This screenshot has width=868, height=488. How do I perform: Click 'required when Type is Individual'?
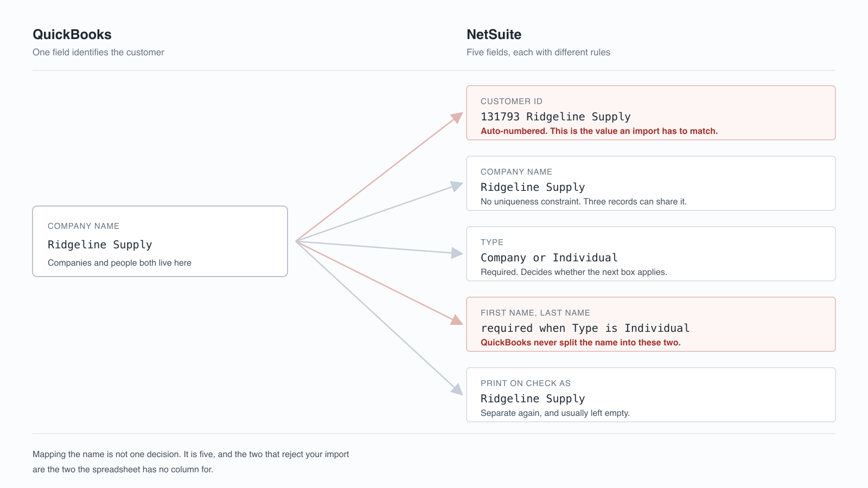[585, 328]
